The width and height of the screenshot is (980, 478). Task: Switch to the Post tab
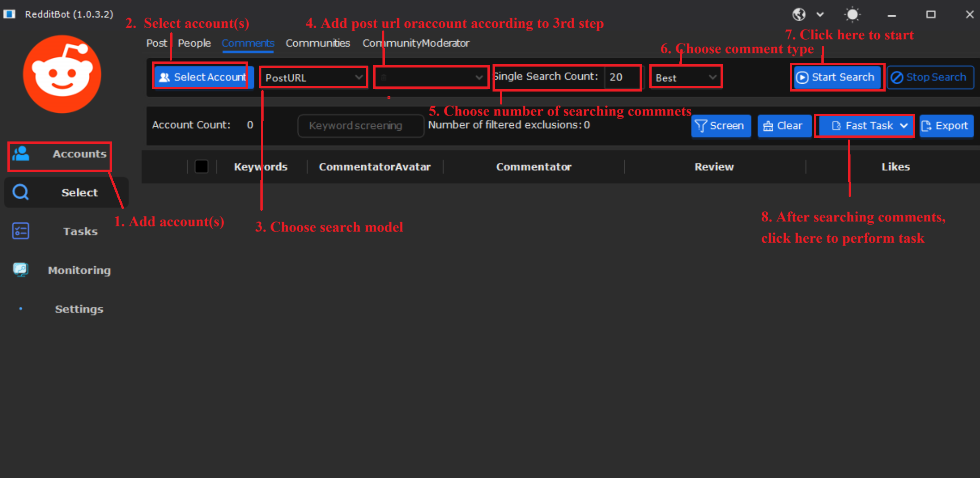pyautogui.click(x=157, y=43)
